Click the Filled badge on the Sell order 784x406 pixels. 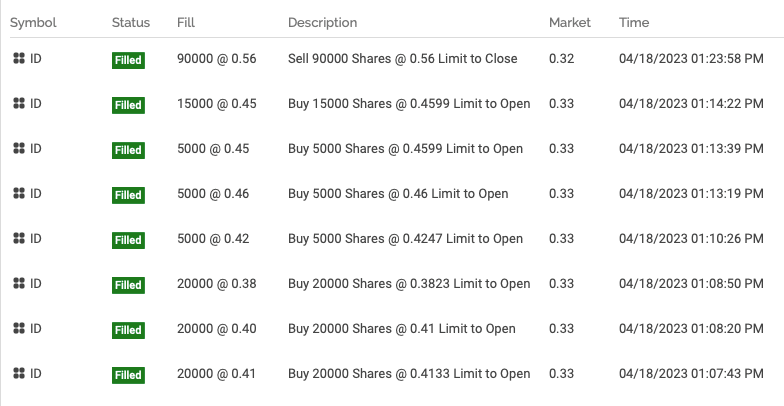tap(128, 60)
